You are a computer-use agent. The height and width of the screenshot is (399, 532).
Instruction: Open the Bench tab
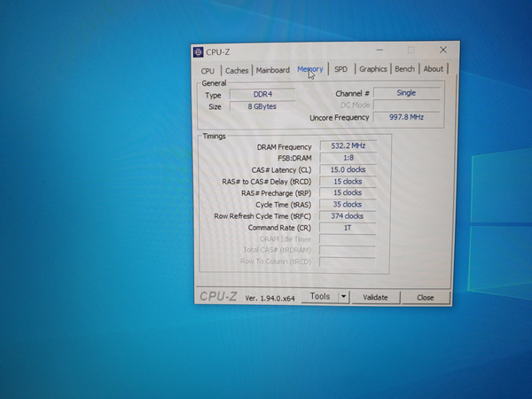point(405,69)
